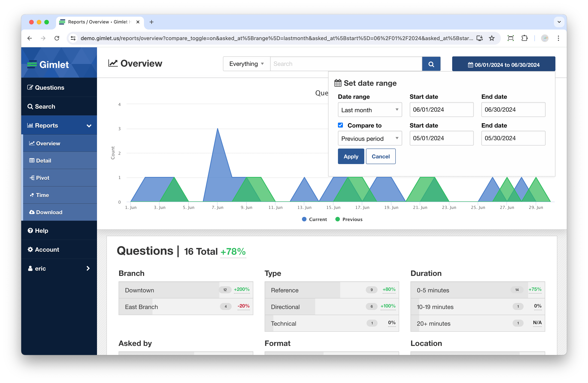Click the Gimlet logo in sidebar
The height and width of the screenshot is (383, 588).
click(x=48, y=64)
